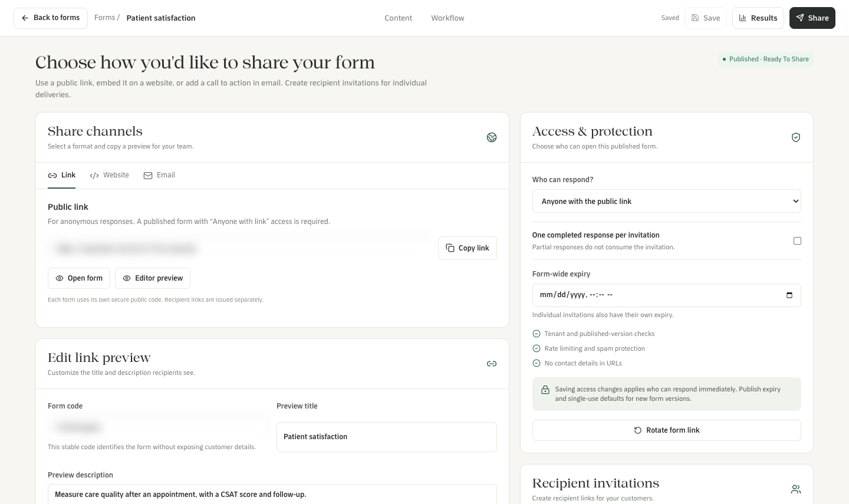Launch the Editor preview
The width and height of the screenshot is (849, 504).
click(153, 278)
